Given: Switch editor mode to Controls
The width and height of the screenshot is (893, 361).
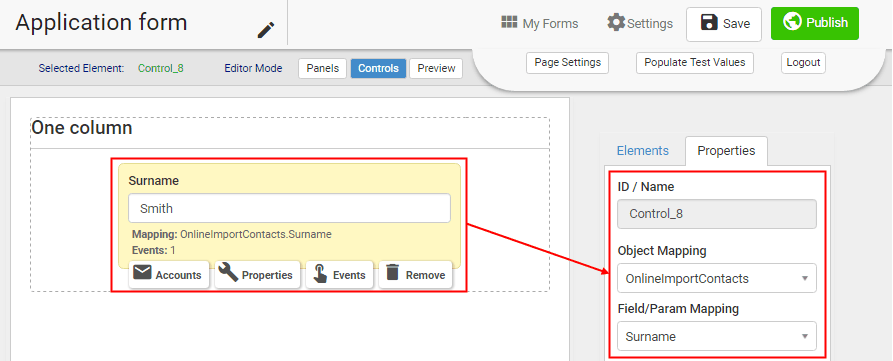Looking at the screenshot, I should click(378, 68).
